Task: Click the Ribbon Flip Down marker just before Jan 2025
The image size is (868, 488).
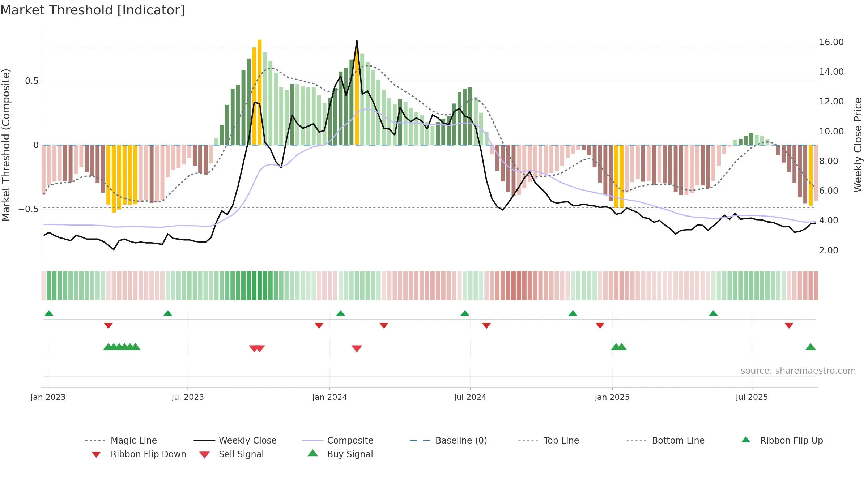Action: [600, 326]
